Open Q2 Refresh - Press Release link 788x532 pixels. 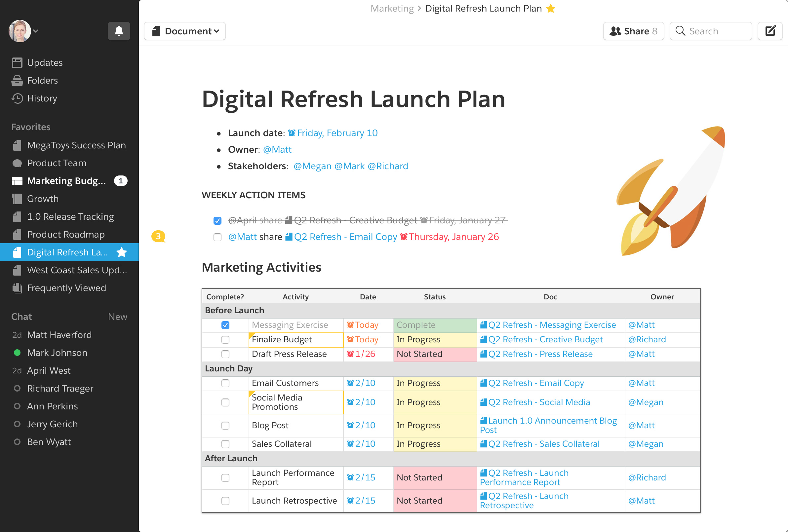tap(540, 354)
